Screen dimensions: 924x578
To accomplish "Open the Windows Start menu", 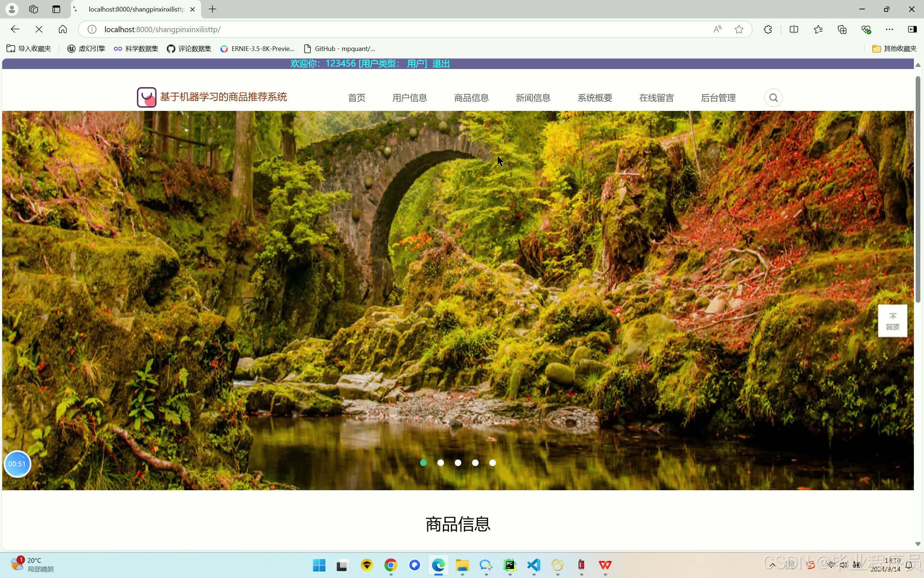I will 319,565.
